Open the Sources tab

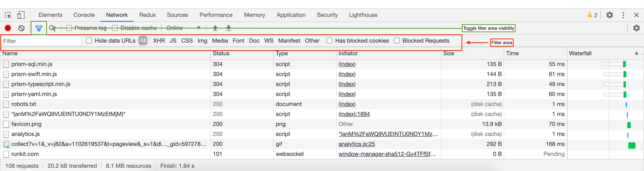(x=177, y=15)
